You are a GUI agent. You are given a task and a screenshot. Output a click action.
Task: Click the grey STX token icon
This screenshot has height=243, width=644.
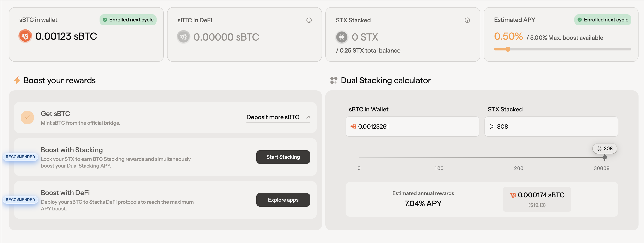point(342,37)
